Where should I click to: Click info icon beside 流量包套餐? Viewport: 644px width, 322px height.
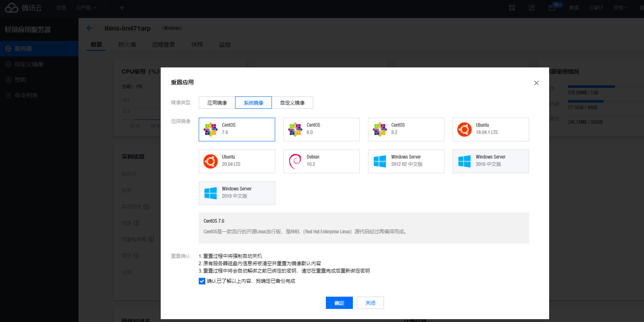(151, 239)
